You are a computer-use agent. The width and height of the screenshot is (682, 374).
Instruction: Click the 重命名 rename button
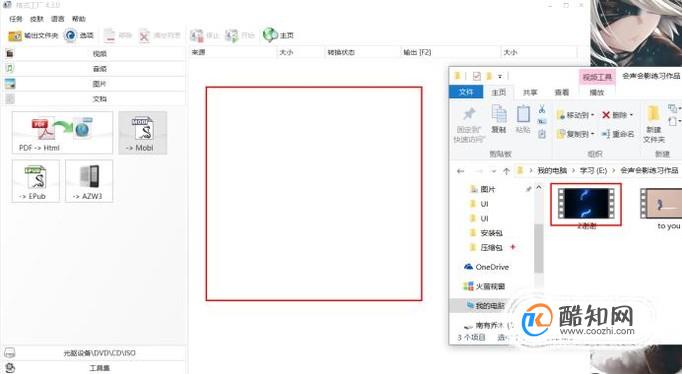click(618, 134)
